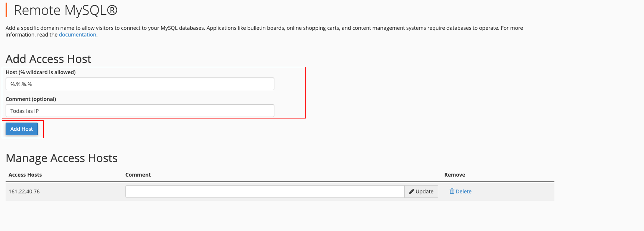Click the 'Comment (optional)' label
This screenshot has width=644, height=231.
click(31, 99)
